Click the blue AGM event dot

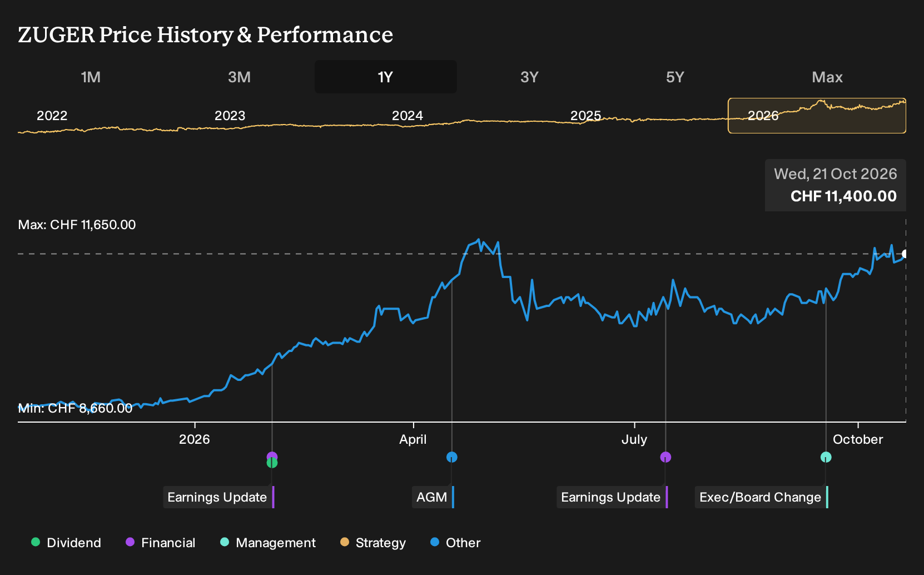pos(452,457)
